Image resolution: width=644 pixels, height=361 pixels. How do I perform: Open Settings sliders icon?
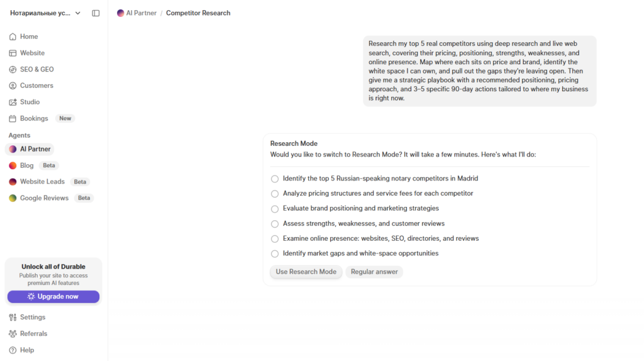[x=13, y=317]
